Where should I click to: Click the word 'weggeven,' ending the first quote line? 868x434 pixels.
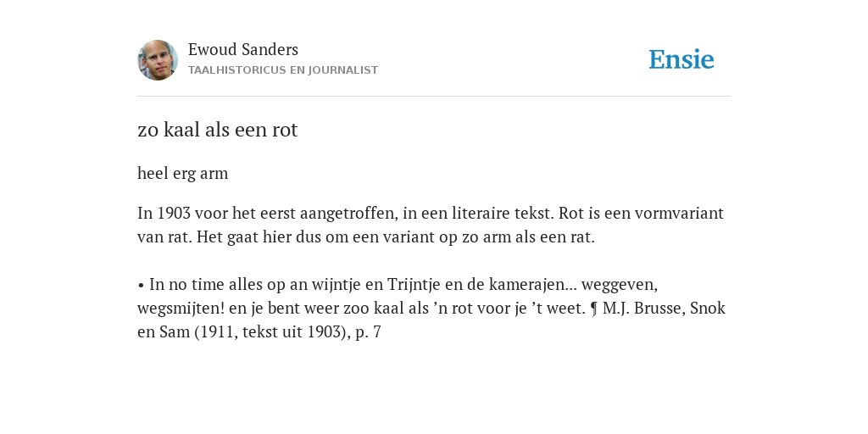pos(620,286)
